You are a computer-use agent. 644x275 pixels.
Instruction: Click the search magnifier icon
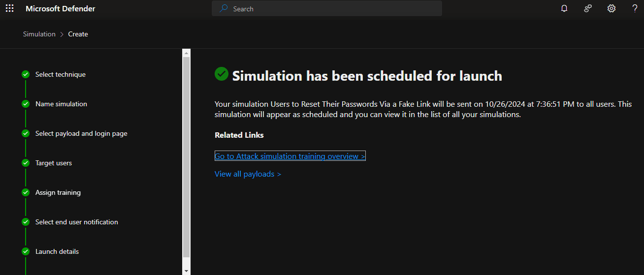[x=224, y=8]
